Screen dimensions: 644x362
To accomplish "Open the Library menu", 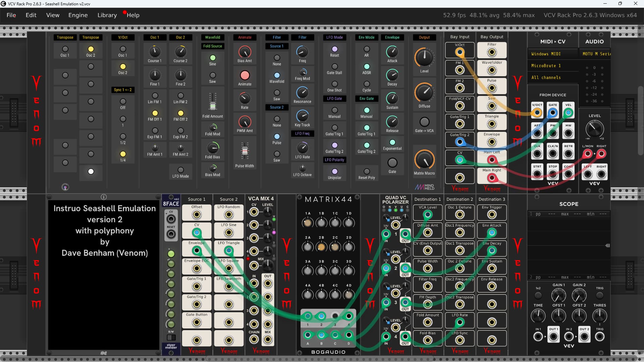I will [x=107, y=15].
